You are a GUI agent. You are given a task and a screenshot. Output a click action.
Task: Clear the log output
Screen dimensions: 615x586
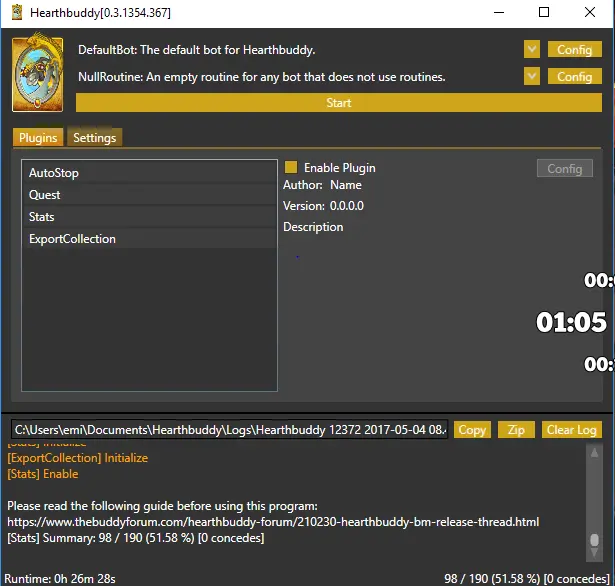[x=572, y=430]
